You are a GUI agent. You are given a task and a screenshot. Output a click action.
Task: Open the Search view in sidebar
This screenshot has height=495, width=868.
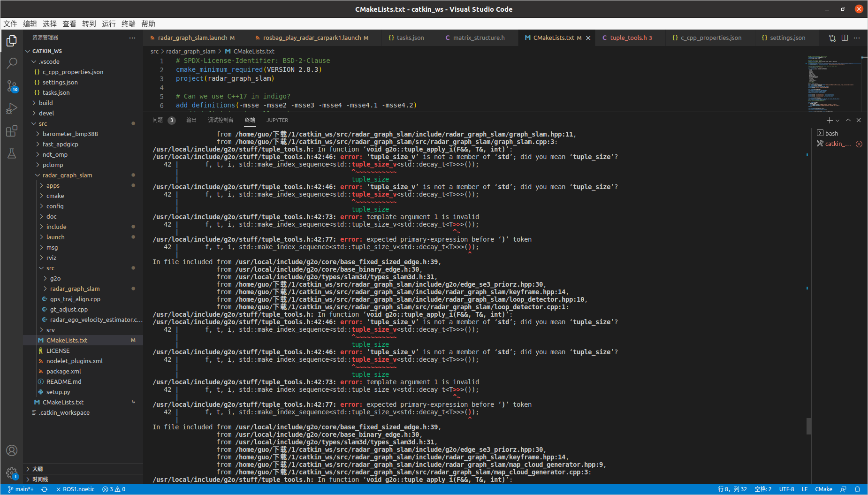pyautogui.click(x=12, y=63)
